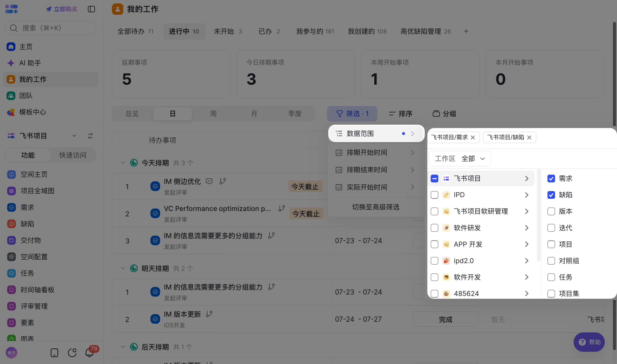Open the 团队 team icon
The width and height of the screenshot is (617, 364).
11,96
